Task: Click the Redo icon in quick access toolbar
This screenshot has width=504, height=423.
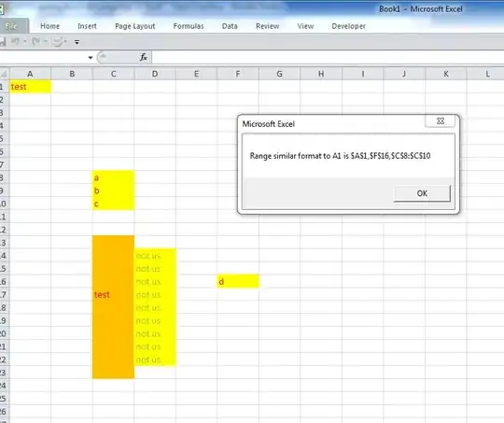Action: point(36,41)
